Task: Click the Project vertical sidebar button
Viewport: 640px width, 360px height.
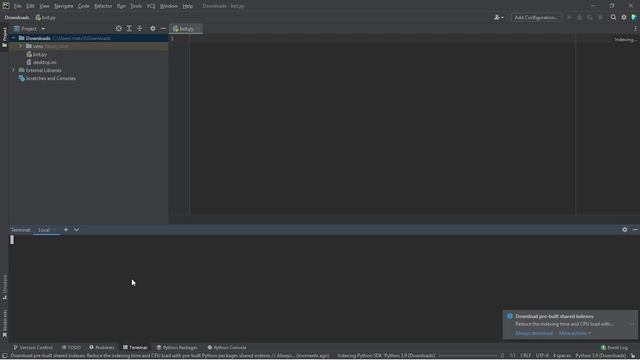Action: pyautogui.click(x=4, y=37)
